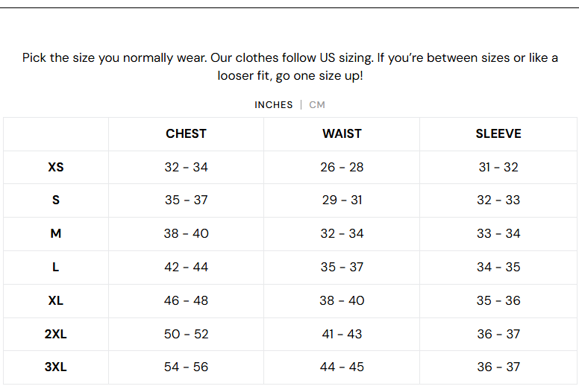Viewport: 579px width, 392px height.
Task: Click the CHEST column header
Action: (186, 134)
